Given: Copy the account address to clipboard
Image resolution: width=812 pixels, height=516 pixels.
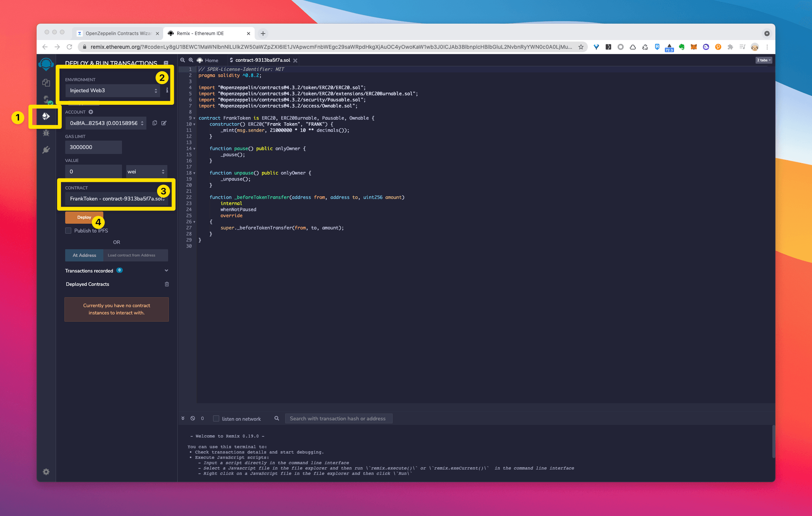Looking at the screenshot, I should point(154,123).
